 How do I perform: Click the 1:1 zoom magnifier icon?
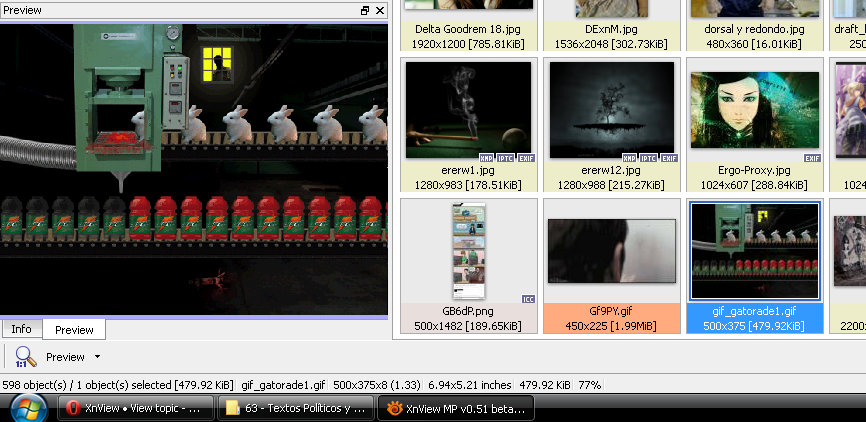[25, 357]
